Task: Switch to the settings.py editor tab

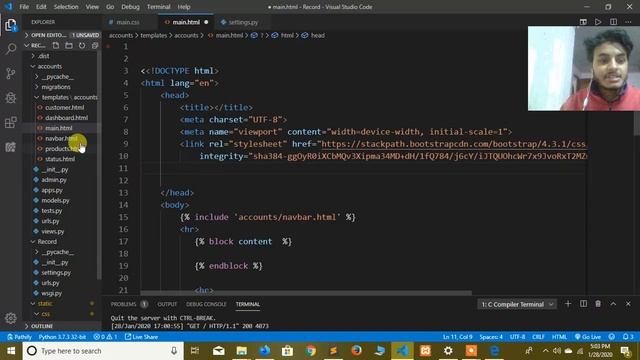Action: pyautogui.click(x=242, y=22)
